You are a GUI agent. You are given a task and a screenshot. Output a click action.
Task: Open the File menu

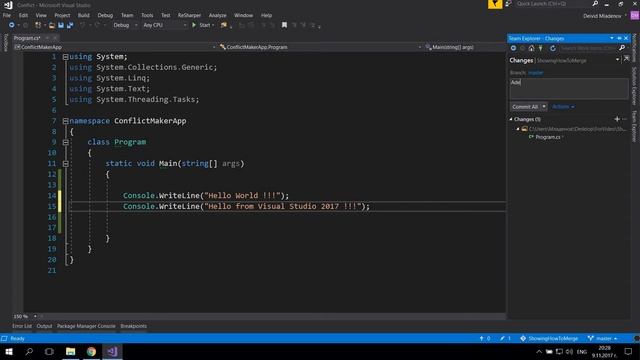pos(7,16)
